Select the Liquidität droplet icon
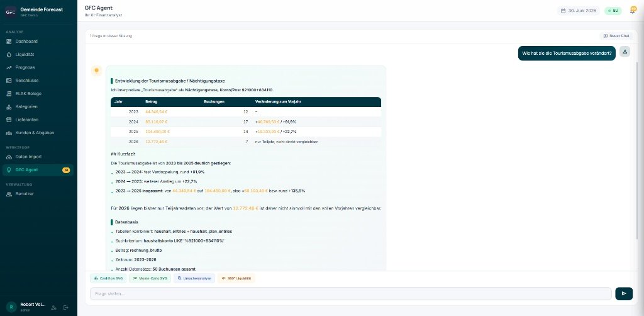Image resolution: width=644 pixels, height=316 pixels. 9,55
